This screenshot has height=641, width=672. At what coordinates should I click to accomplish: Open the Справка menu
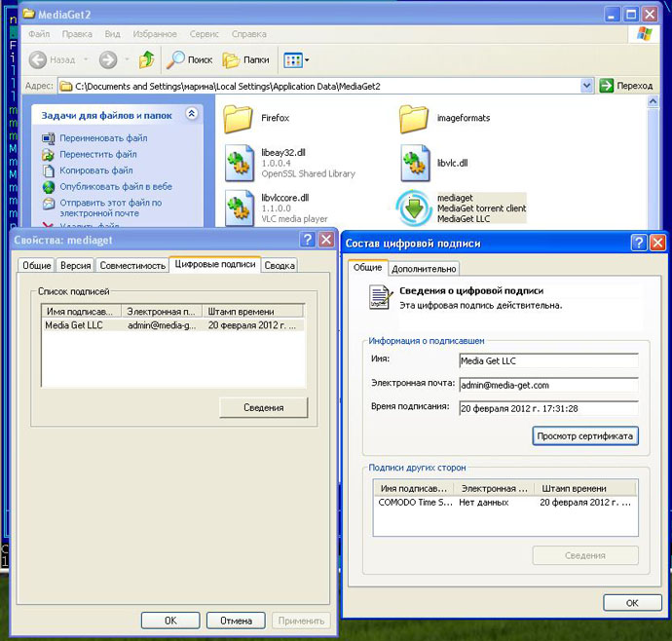click(x=249, y=34)
